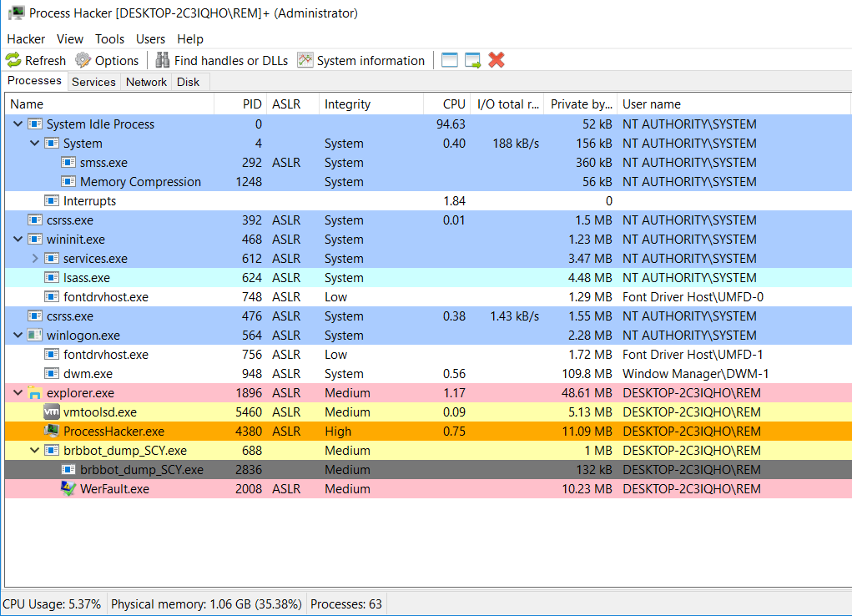The width and height of the screenshot is (852, 616).
Task: Click the WerFault.exe process icon
Action: click(68, 489)
